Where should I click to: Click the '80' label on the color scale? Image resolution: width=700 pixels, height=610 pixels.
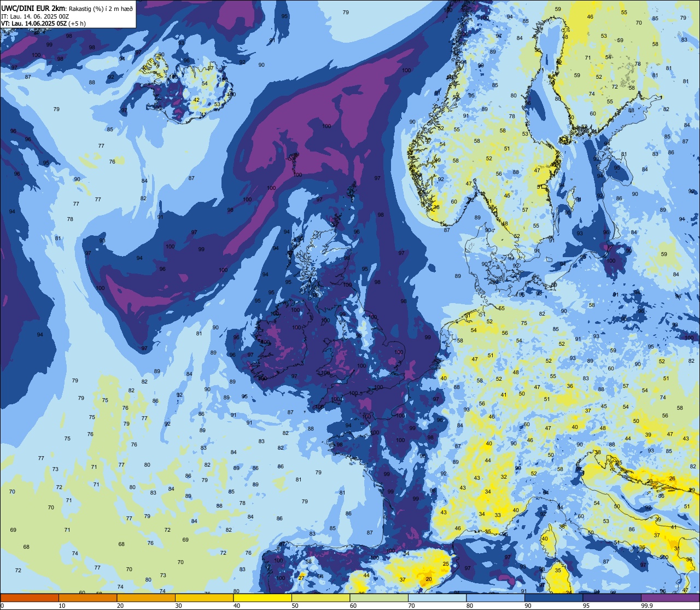point(470,606)
